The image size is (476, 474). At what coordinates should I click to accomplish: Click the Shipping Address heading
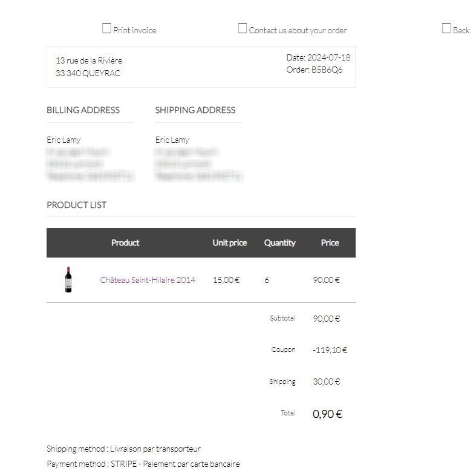click(x=195, y=110)
